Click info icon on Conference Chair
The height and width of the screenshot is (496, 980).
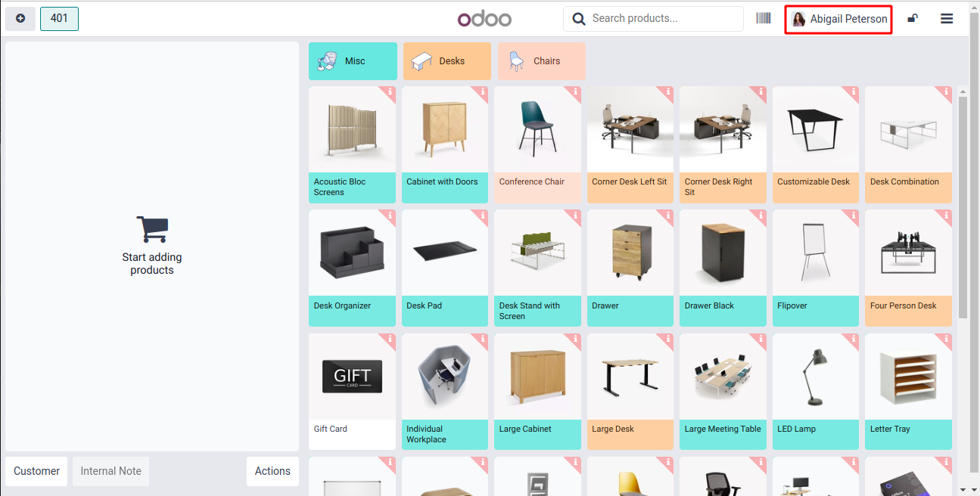[x=575, y=92]
